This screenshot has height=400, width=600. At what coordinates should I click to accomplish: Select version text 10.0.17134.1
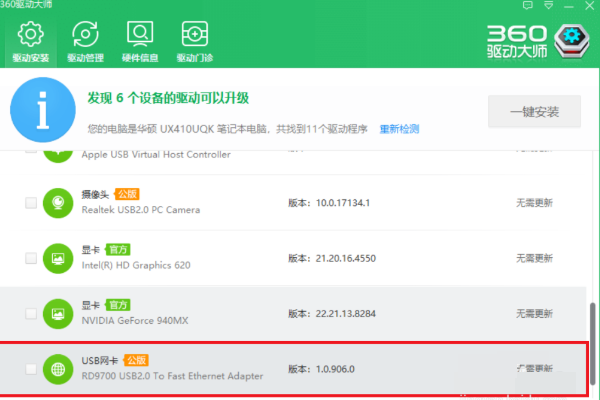(342, 203)
